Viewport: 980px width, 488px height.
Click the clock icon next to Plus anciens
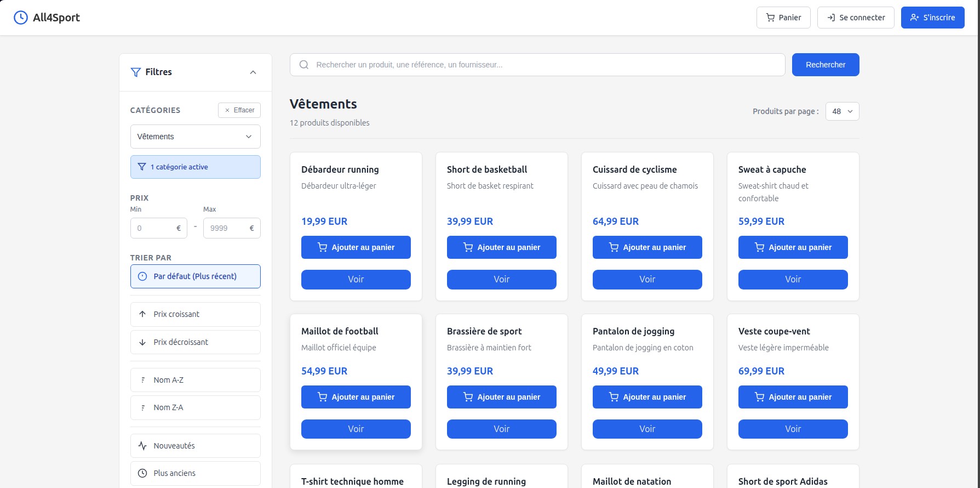(142, 473)
